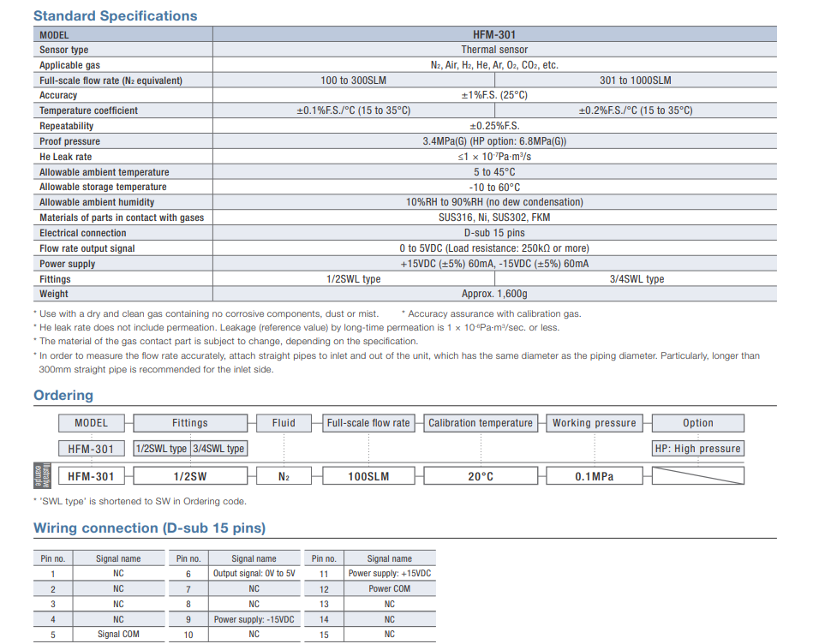Click the 'MODEL' box in the Ordering diagram
Viewport: 813px width, 644px height.
pos(92,423)
